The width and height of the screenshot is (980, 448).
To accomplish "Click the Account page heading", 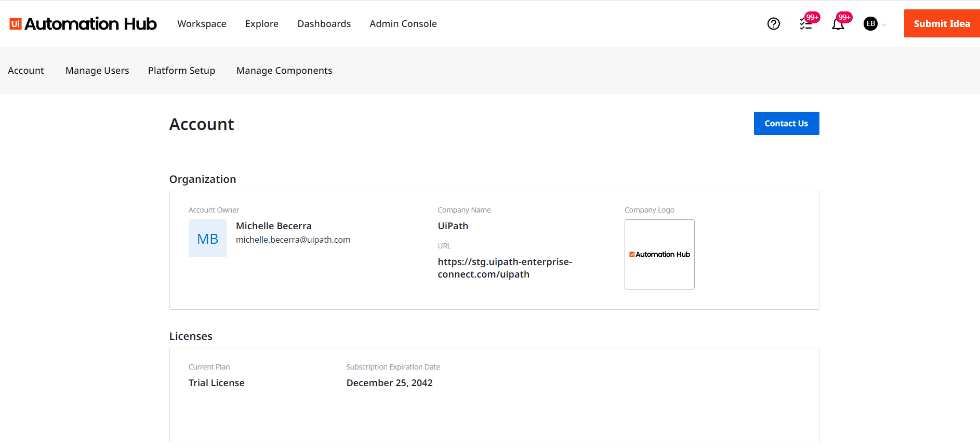I will point(202,124).
